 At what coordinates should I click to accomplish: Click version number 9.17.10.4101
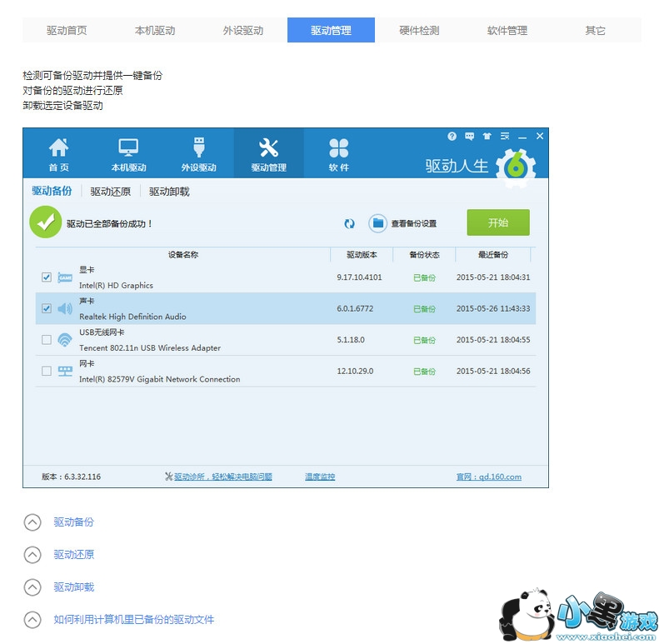tap(359, 277)
